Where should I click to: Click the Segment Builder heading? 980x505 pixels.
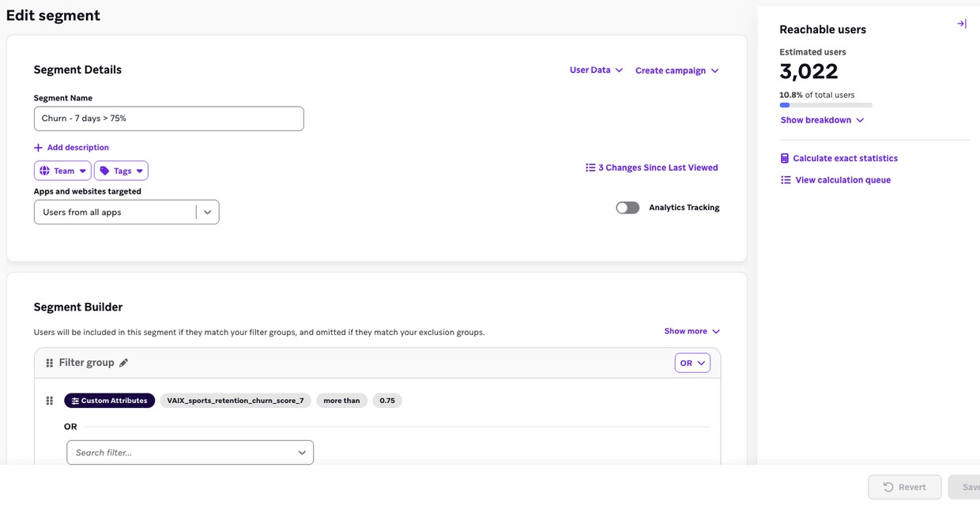point(78,307)
